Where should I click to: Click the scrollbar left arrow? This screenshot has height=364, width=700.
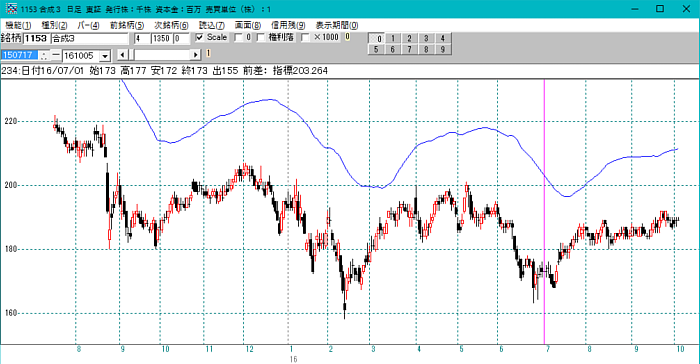122,55
